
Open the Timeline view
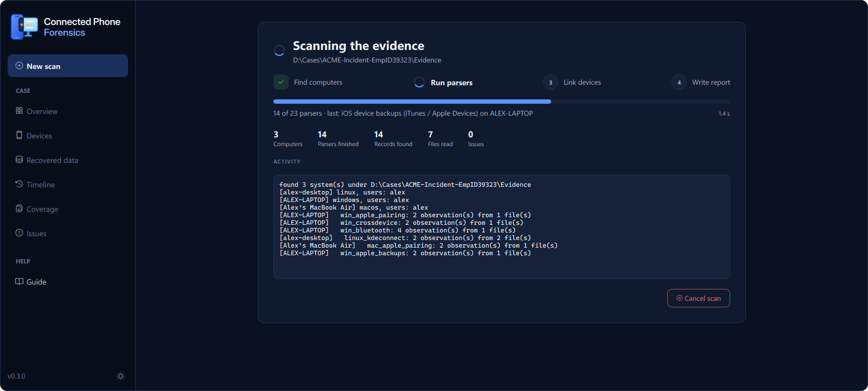(x=68, y=184)
